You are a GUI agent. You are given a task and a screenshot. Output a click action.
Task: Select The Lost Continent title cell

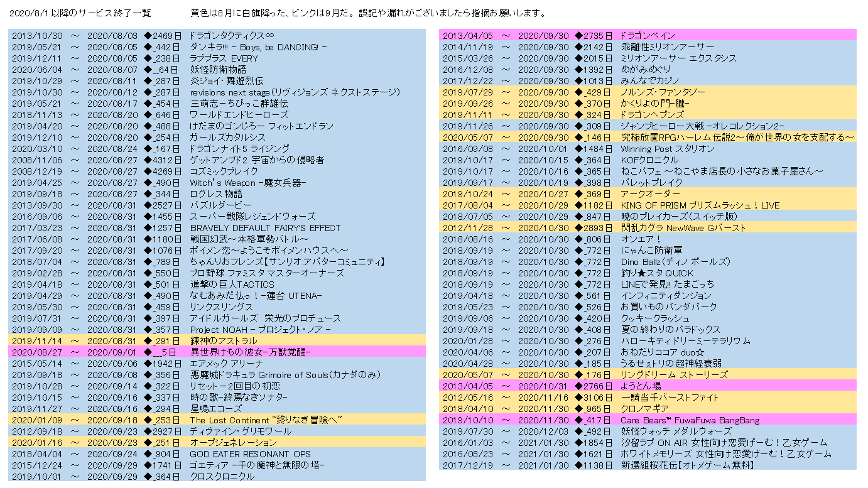[266, 420]
